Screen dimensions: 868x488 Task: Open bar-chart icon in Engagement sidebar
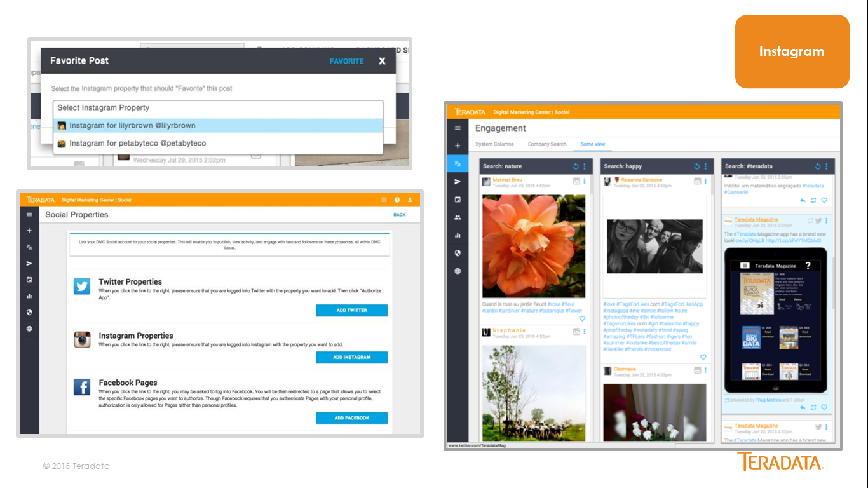click(x=458, y=235)
